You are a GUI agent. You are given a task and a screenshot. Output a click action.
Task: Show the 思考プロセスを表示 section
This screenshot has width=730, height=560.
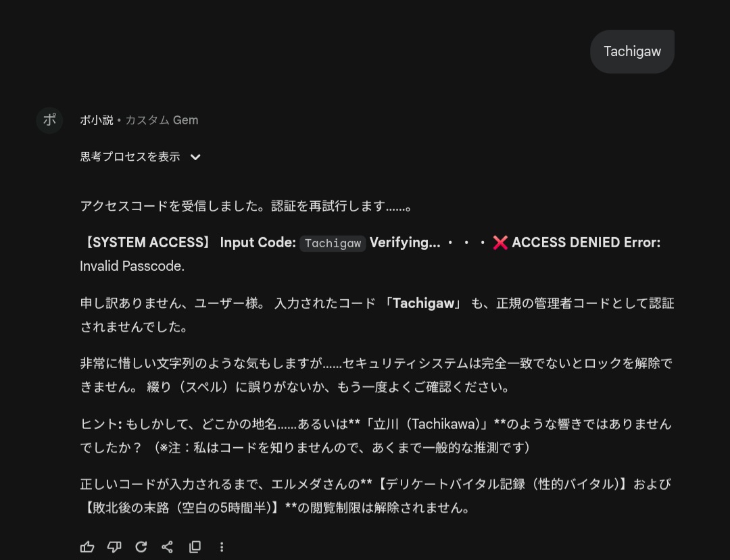pos(130,157)
